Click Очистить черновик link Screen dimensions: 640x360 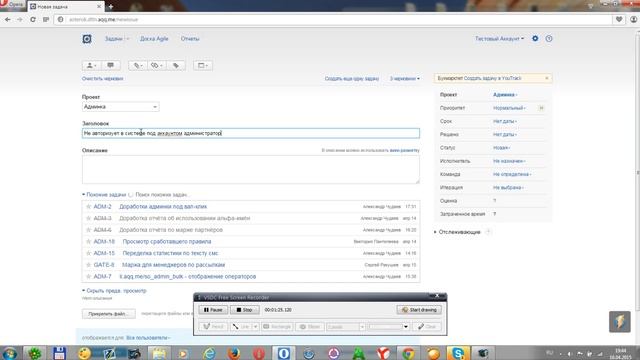pos(102,78)
